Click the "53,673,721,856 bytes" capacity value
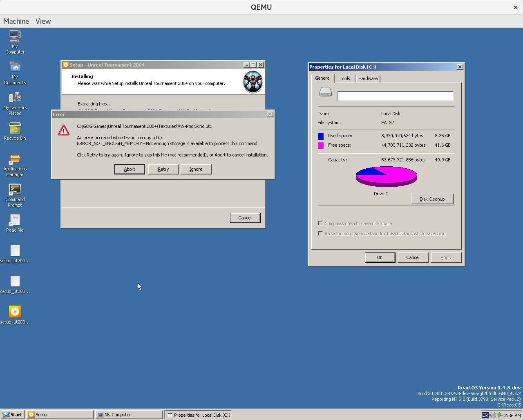The height and width of the screenshot is (420, 523). (403, 160)
